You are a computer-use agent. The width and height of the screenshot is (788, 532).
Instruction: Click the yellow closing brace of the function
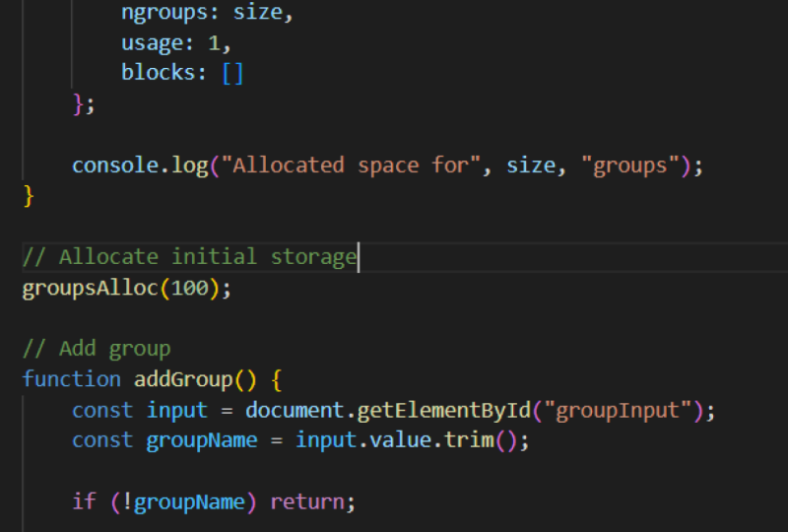[x=29, y=197]
